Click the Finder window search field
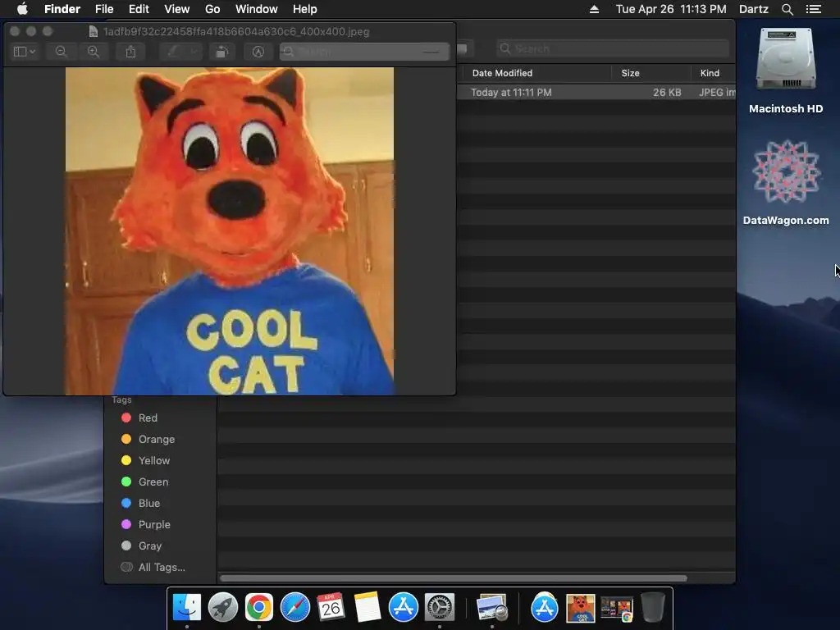 click(612, 48)
